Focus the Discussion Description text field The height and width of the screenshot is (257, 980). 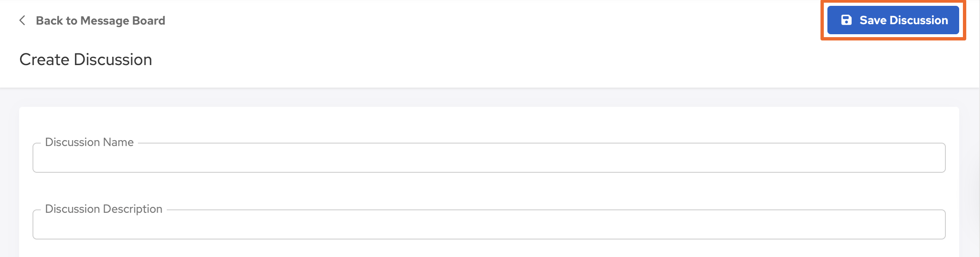click(489, 225)
